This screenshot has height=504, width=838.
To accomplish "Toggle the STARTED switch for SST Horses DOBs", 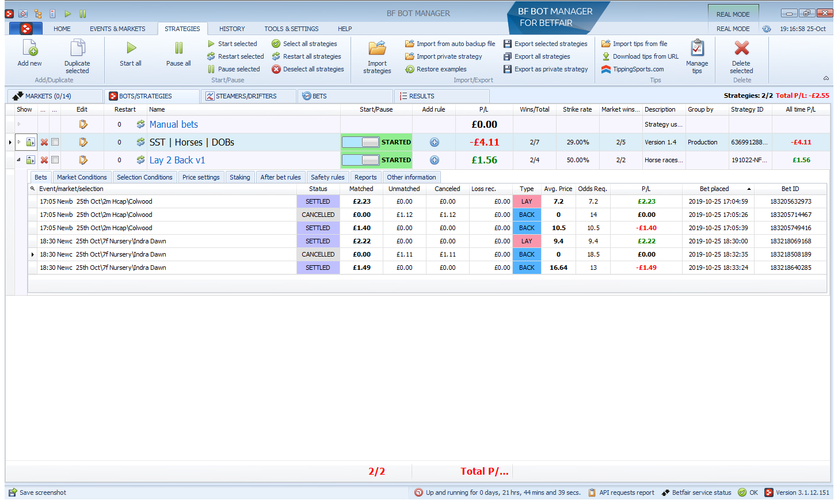I will 361,142.
